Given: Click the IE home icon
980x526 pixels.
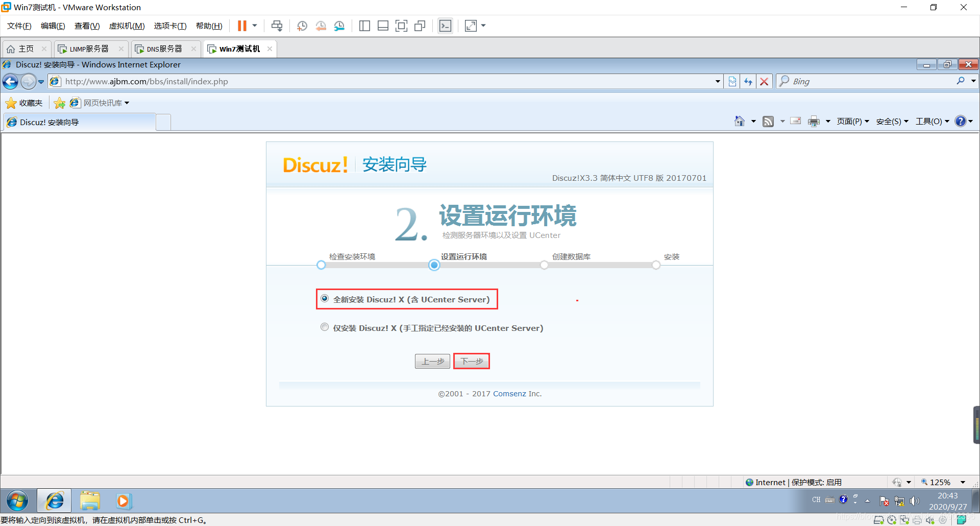Looking at the screenshot, I should (739, 121).
